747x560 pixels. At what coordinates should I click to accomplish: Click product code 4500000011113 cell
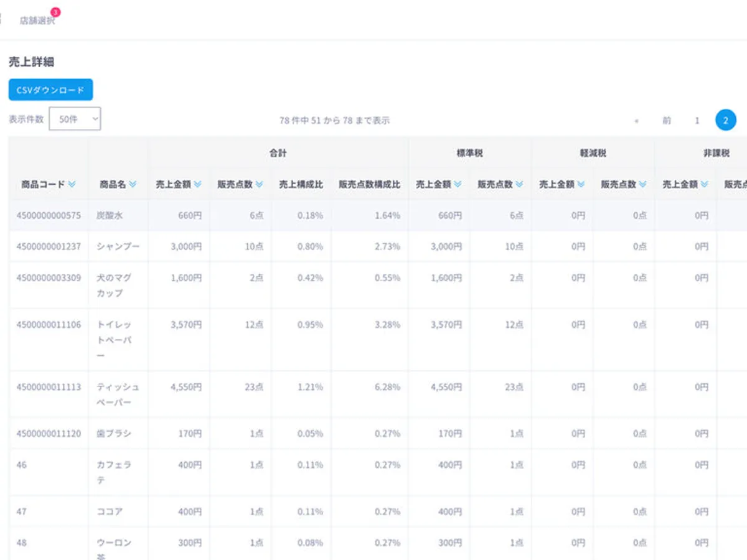tap(49, 387)
